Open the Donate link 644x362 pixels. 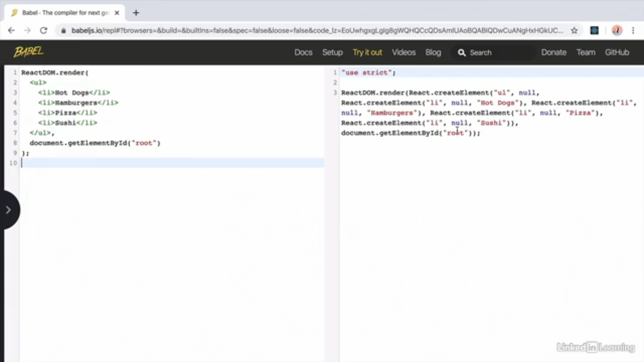coord(554,52)
